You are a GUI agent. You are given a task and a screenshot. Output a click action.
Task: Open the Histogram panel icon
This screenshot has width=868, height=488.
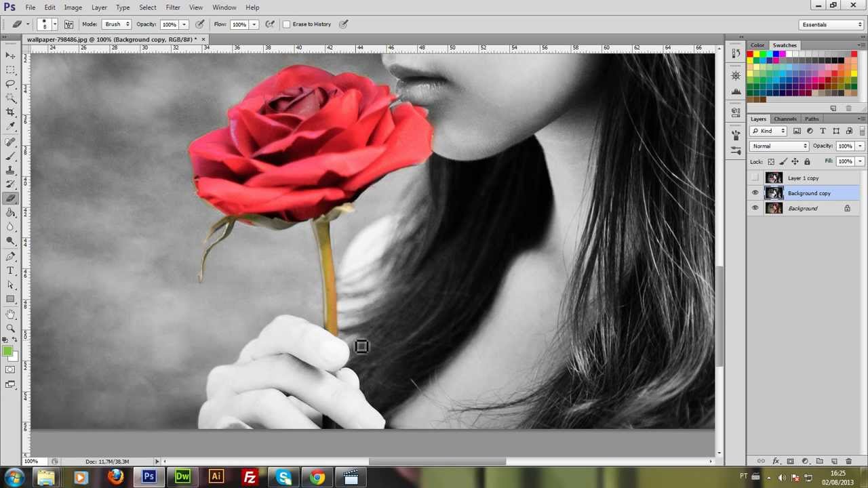736,91
